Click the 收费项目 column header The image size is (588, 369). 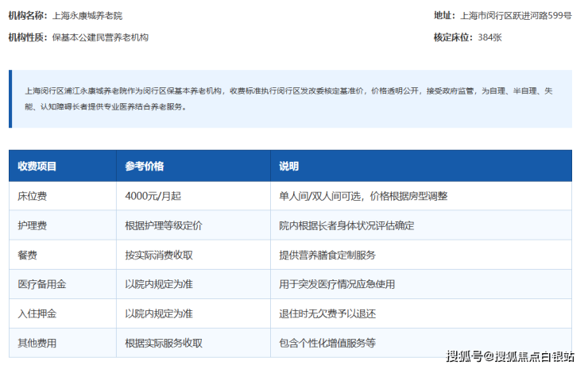point(37,167)
